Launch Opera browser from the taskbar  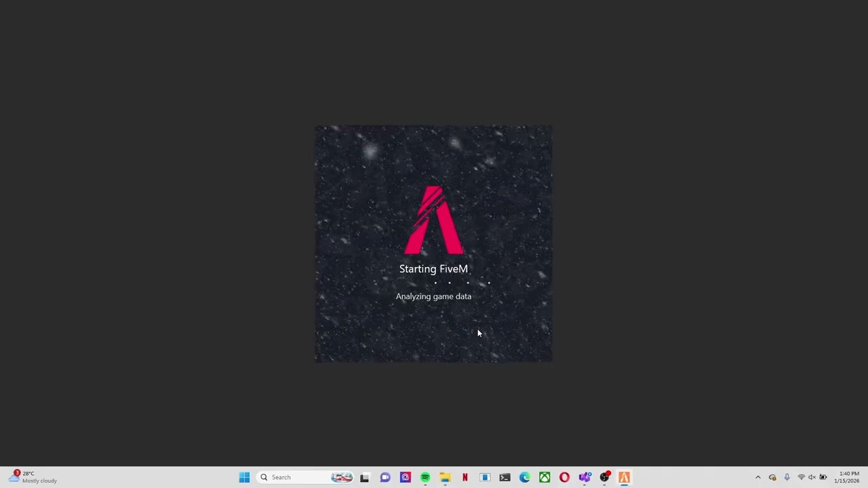[565, 477]
